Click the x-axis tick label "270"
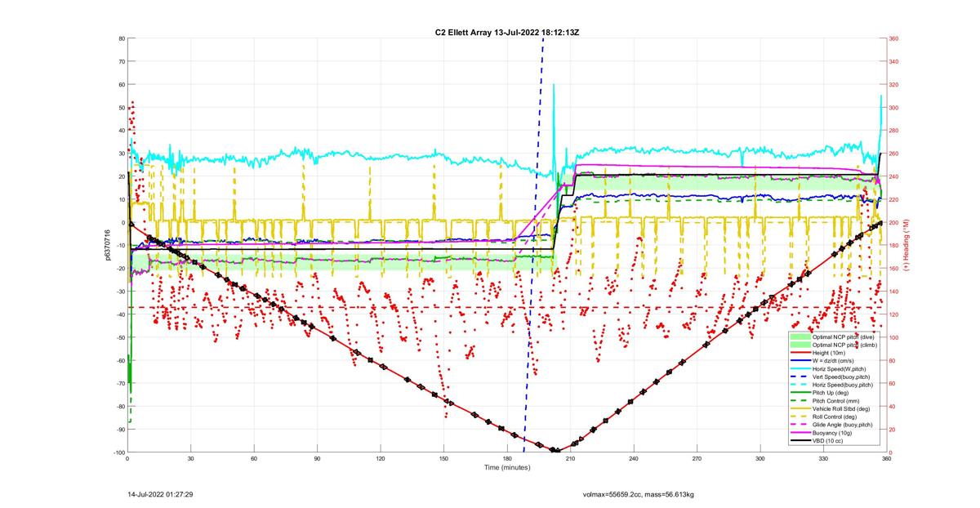980x508 pixels. pyautogui.click(x=697, y=460)
